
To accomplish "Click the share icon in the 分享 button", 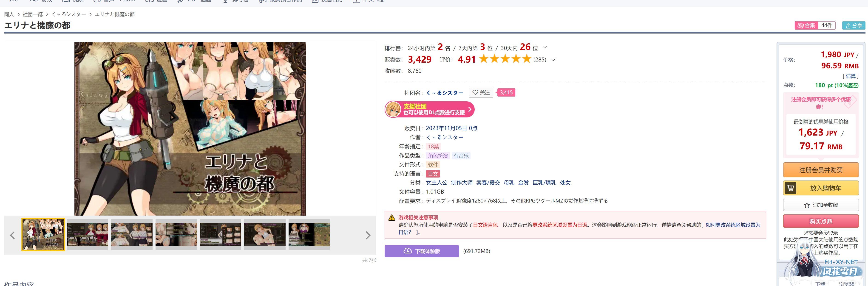I will point(848,25).
